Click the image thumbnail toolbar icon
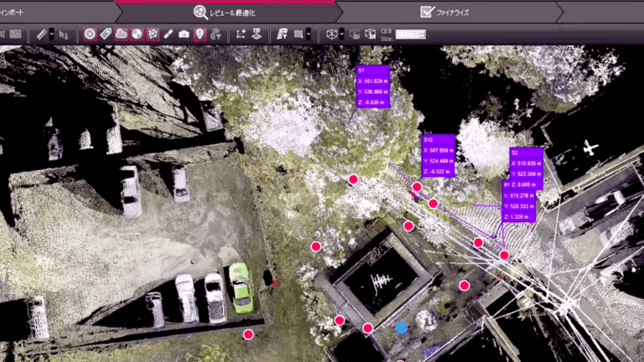The height and width of the screenshot is (362, 644). tap(15, 34)
